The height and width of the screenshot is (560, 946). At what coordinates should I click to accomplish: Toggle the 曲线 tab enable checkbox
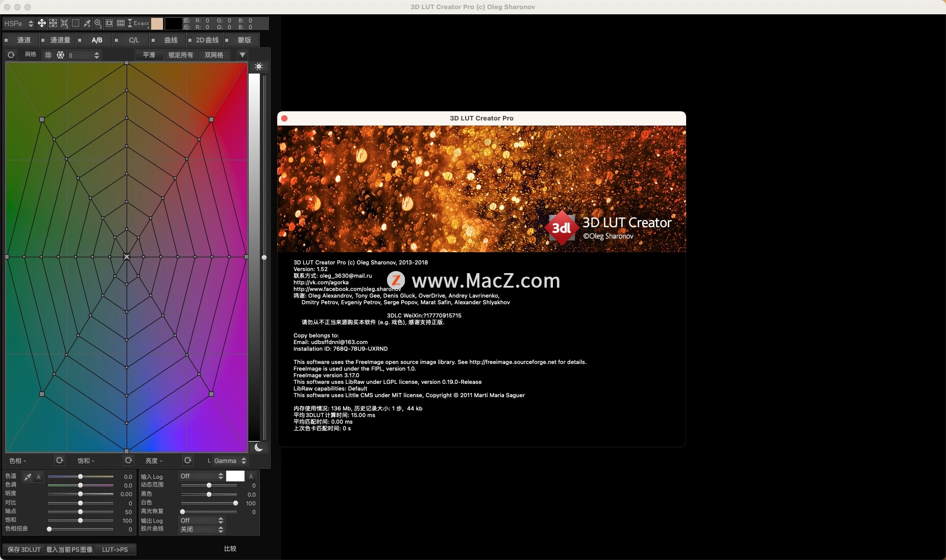click(x=153, y=40)
